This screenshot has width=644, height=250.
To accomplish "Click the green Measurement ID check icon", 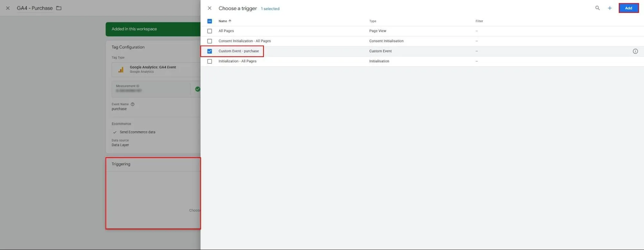I will click(197, 89).
